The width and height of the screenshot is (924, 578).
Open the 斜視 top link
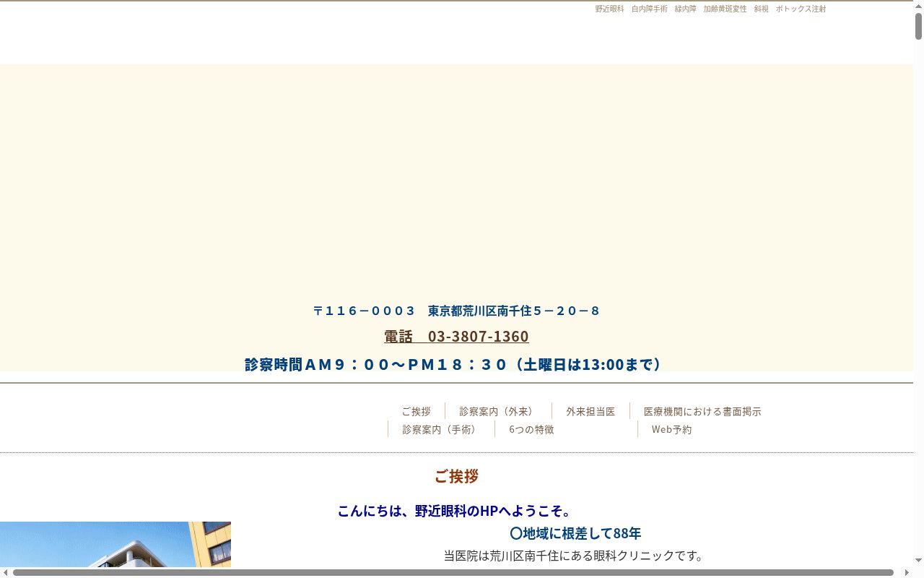pos(761,9)
